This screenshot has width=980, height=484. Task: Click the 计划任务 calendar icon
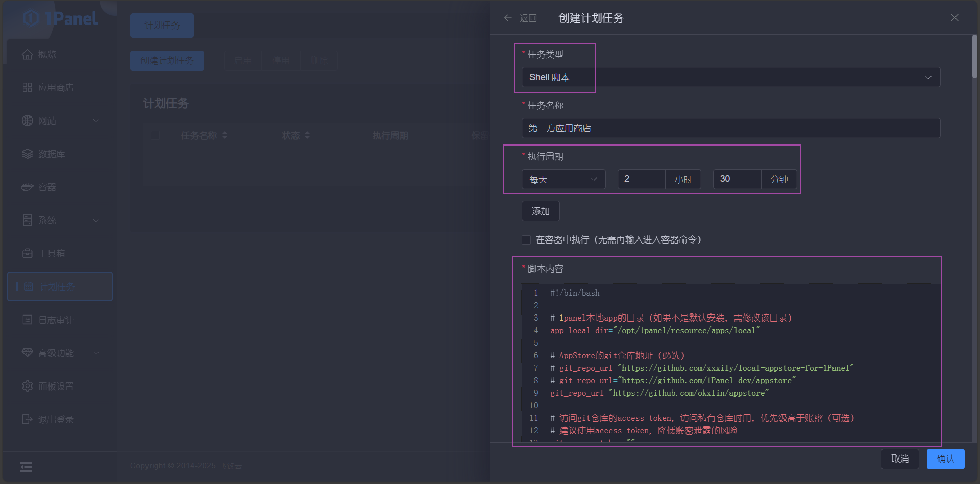pos(29,286)
